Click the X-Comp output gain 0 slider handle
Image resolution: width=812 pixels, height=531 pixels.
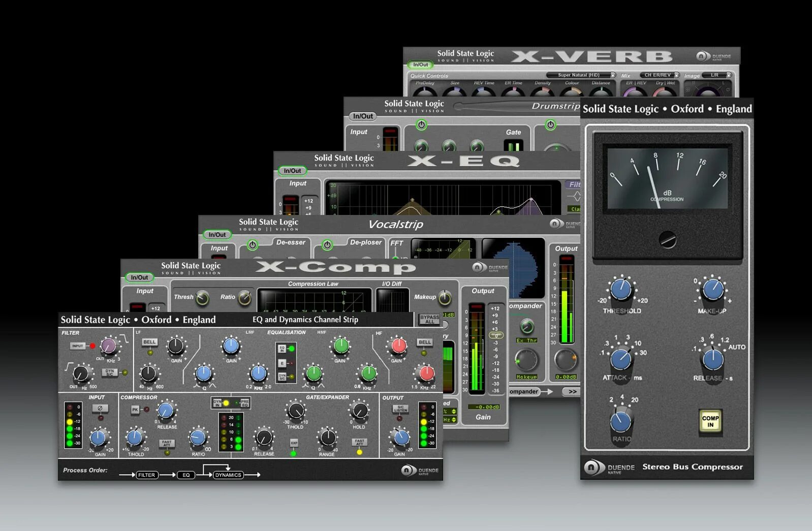(495, 335)
